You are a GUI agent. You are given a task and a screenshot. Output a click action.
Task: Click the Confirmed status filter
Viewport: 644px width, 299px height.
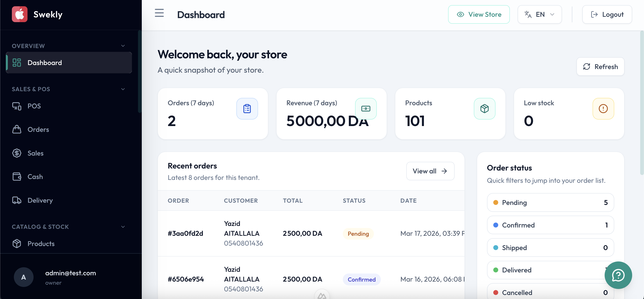point(550,225)
